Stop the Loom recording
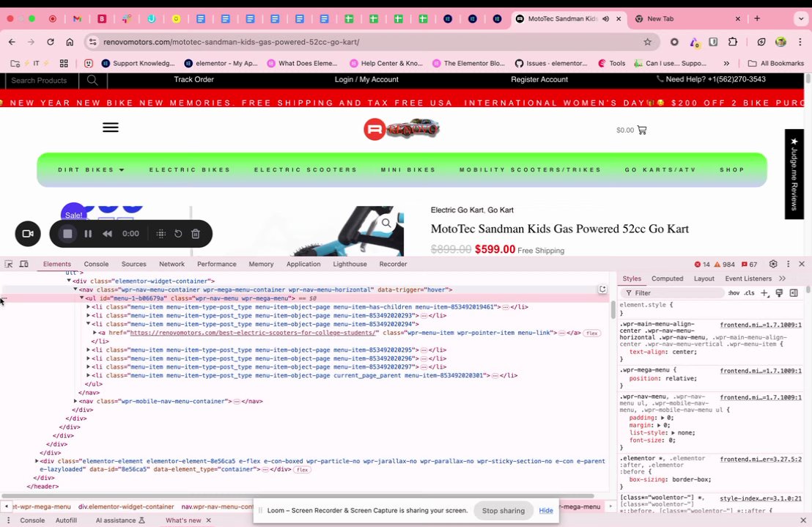The width and height of the screenshot is (812, 527). pos(67,234)
